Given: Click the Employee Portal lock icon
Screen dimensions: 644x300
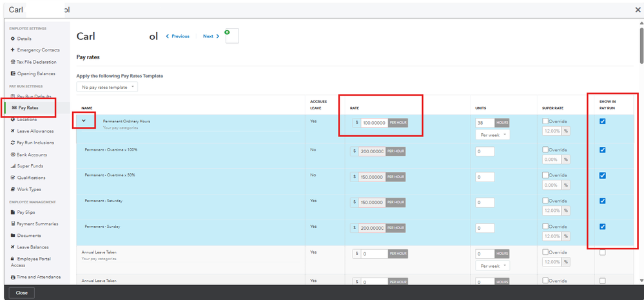Looking at the screenshot, I should tap(13, 259).
